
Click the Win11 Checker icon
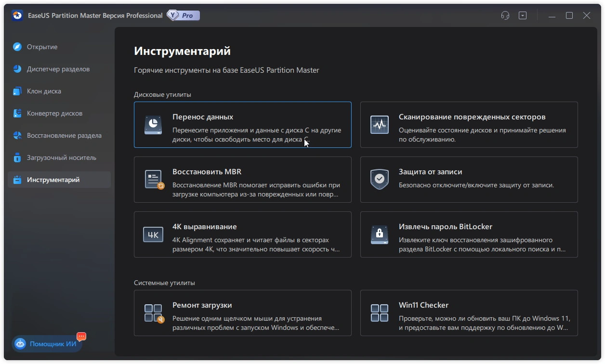tap(380, 313)
